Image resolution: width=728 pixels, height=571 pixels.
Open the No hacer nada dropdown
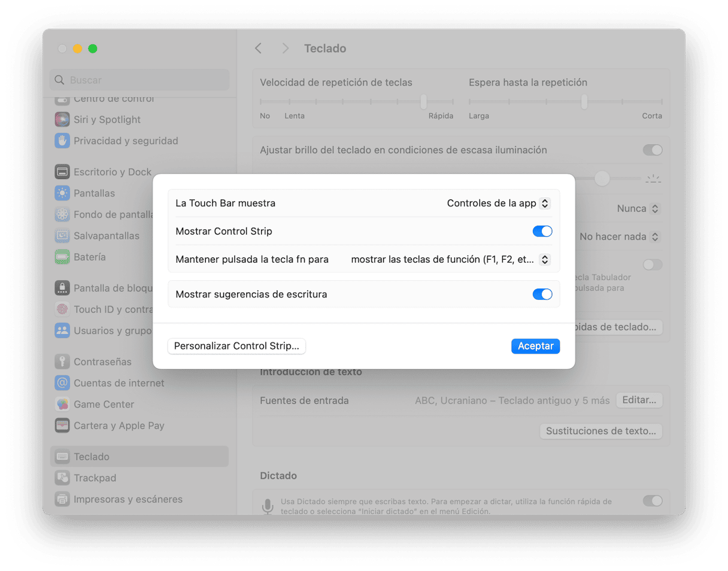620,236
